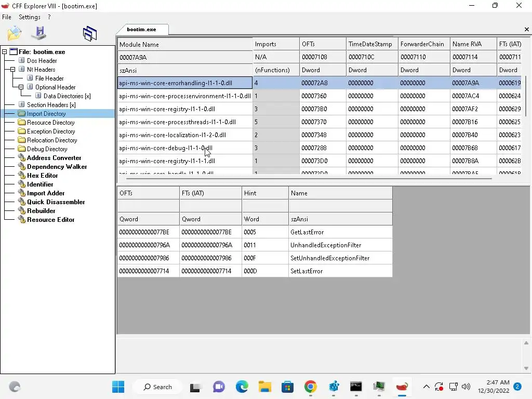The height and width of the screenshot is (399, 532).
Task: Click the Imports column header
Action: pos(276,44)
